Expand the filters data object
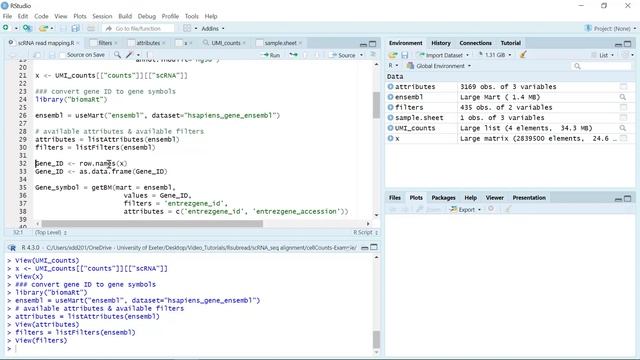Viewport: 640px width, 360px height. (391, 107)
